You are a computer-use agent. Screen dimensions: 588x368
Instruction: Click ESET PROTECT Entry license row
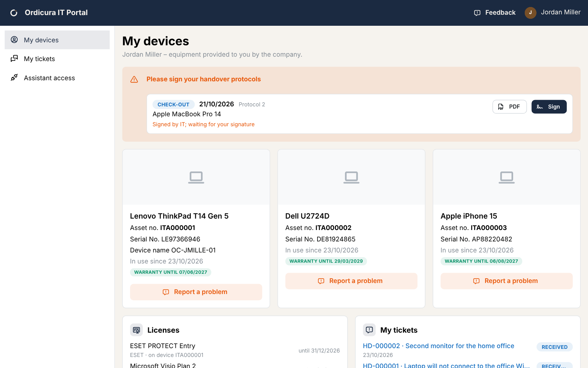click(x=235, y=350)
